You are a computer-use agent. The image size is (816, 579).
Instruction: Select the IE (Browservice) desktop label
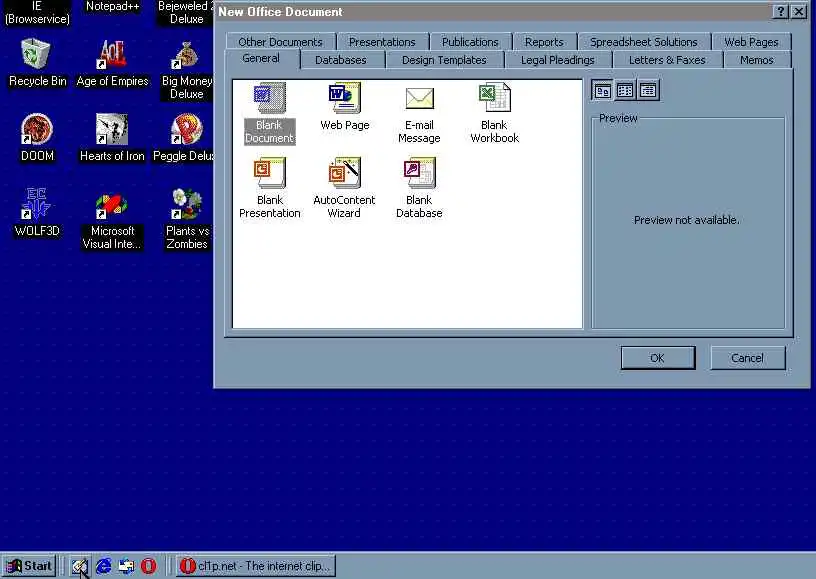pyautogui.click(x=37, y=12)
